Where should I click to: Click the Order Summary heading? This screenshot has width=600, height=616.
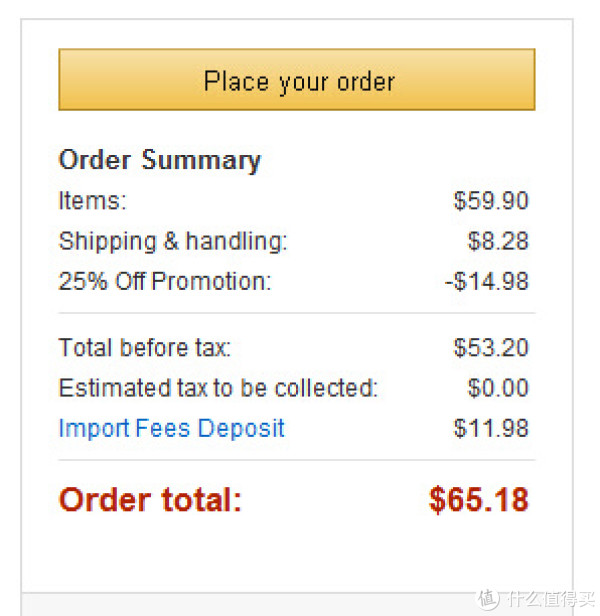point(160,160)
